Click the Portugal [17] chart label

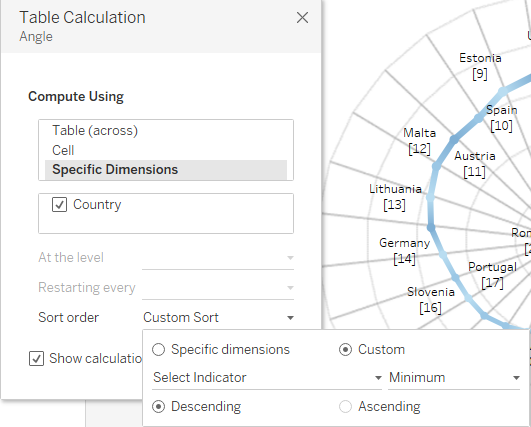492,275
